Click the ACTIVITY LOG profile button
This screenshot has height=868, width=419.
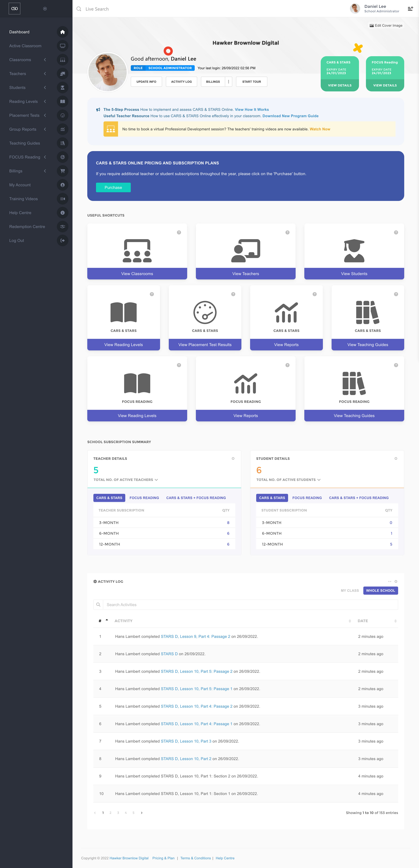click(182, 82)
